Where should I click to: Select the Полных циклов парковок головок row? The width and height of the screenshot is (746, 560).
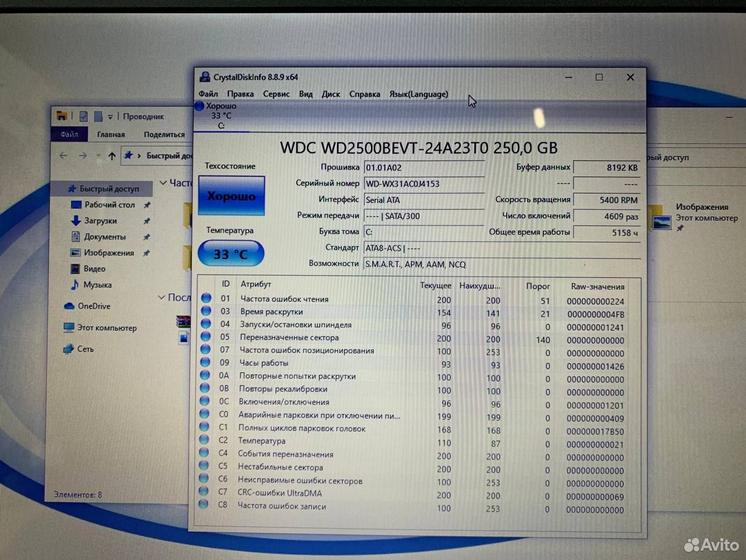pos(412,429)
